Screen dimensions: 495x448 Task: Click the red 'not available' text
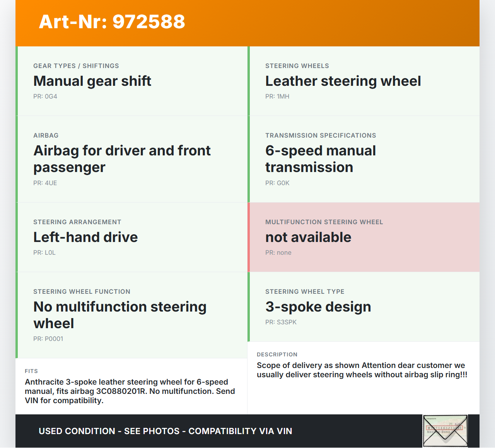pyautogui.click(x=308, y=237)
